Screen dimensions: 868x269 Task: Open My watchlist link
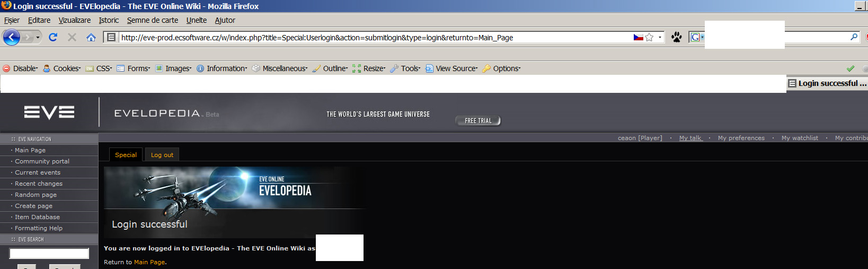coord(800,138)
